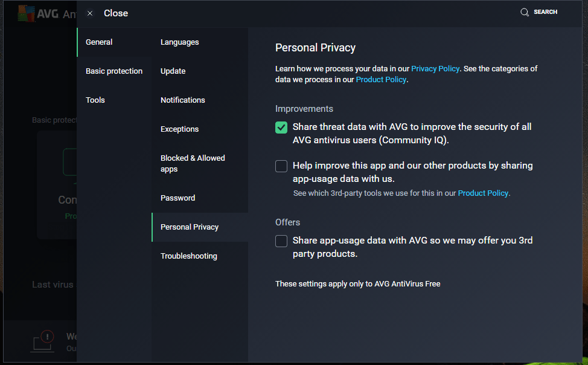The image size is (588, 365).
Task: Click the warning laptop icon at bottom left
Action: coord(43,341)
